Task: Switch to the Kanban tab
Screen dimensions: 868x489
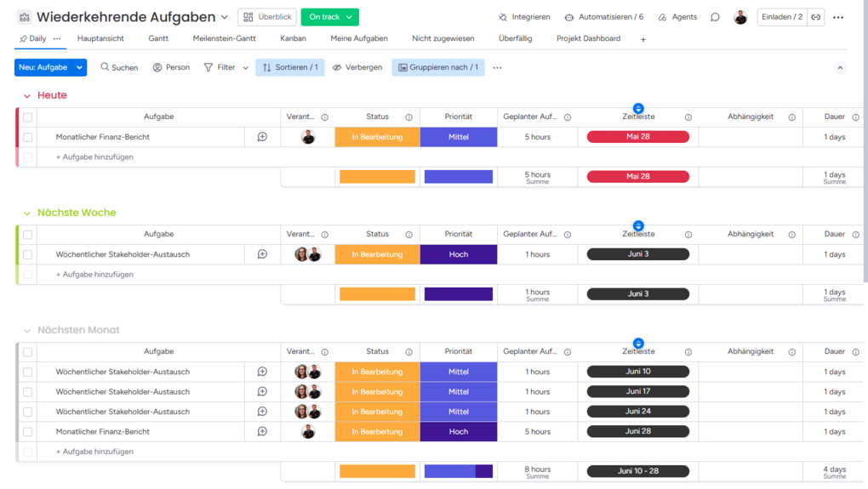Action: tap(293, 39)
